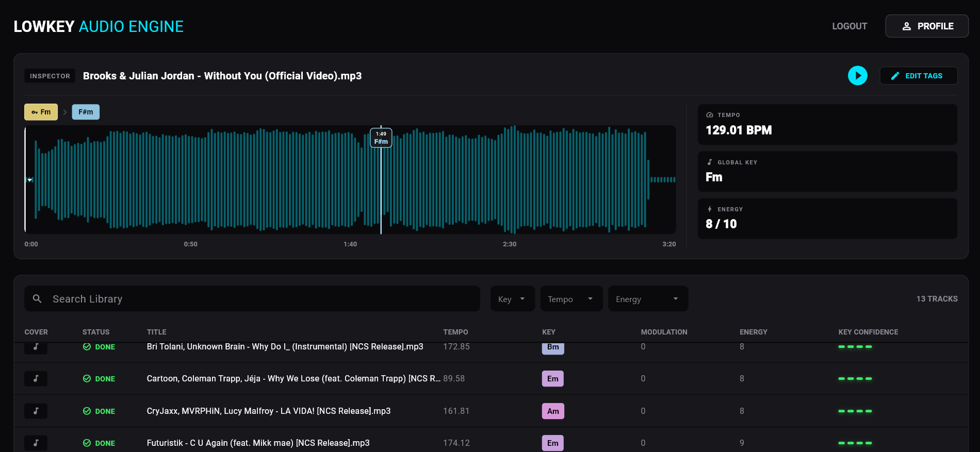Click the Search Library input field
This screenshot has height=452, width=980.
coord(252,299)
